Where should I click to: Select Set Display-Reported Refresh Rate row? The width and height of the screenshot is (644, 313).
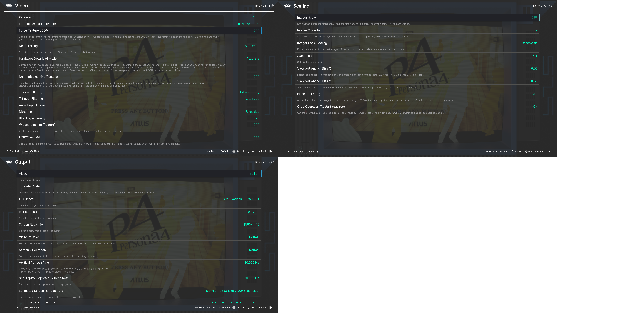click(x=139, y=278)
